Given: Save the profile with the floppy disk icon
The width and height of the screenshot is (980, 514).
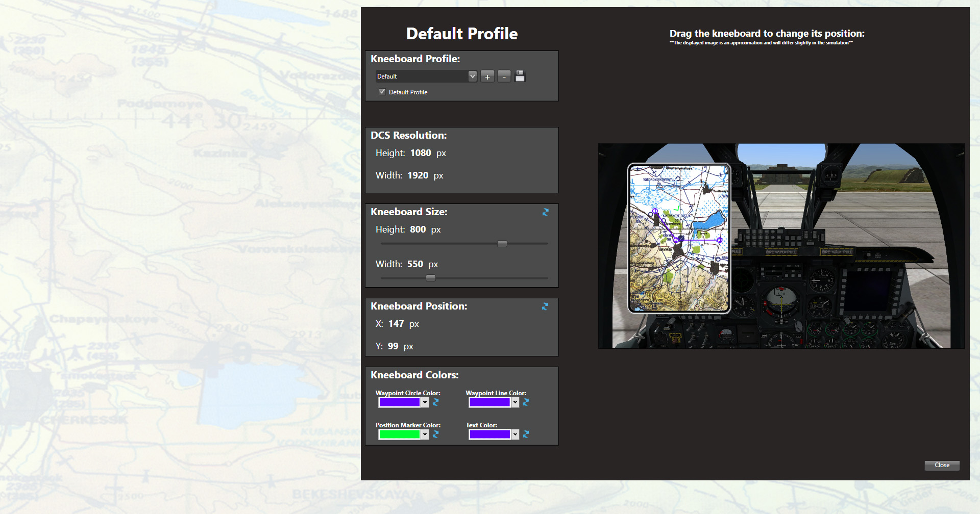Looking at the screenshot, I should [x=520, y=76].
